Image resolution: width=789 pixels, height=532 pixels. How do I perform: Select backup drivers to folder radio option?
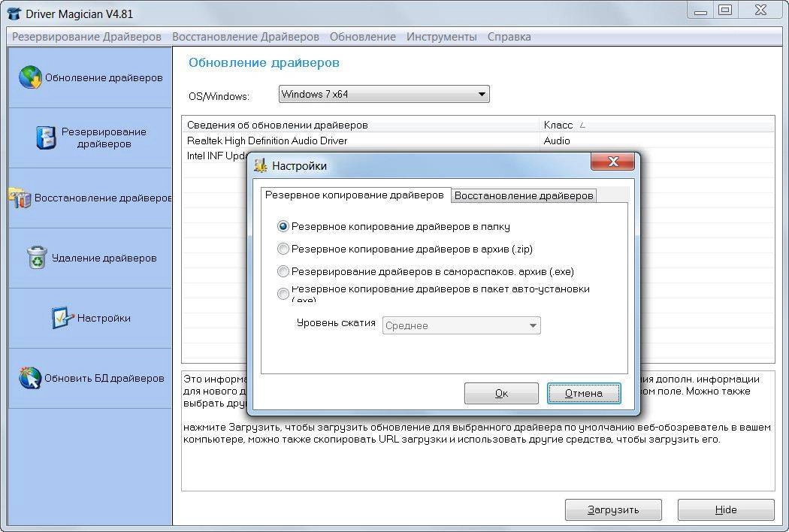[283, 226]
